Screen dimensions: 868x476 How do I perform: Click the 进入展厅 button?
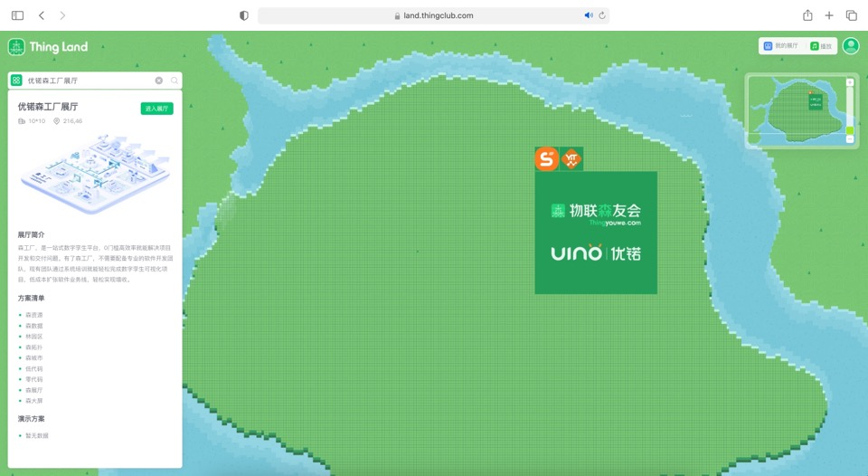pos(156,109)
